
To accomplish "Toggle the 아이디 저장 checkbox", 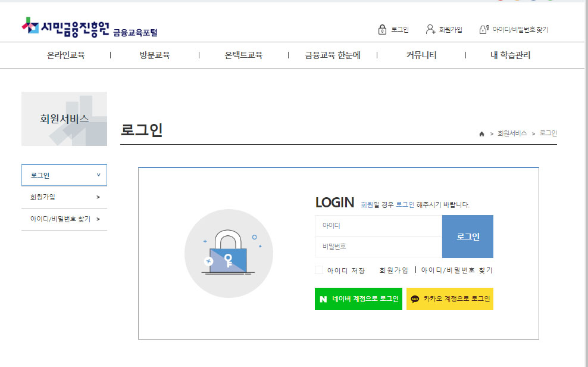I will point(319,270).
